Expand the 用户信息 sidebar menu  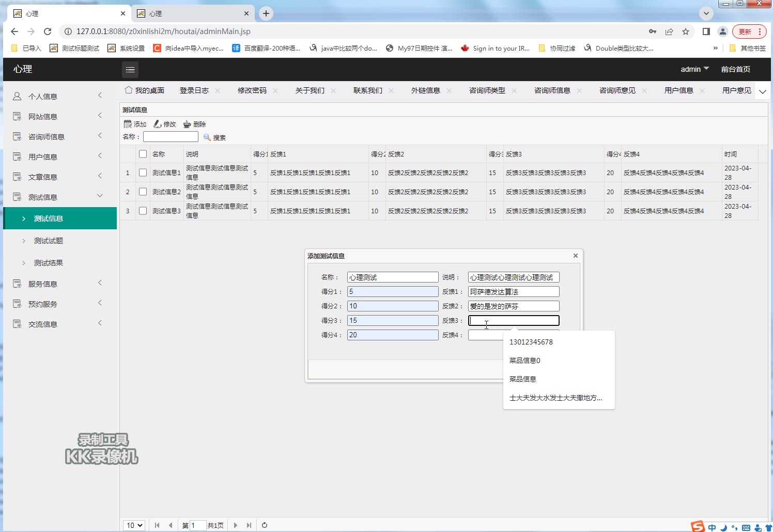(x=100, y=155)
